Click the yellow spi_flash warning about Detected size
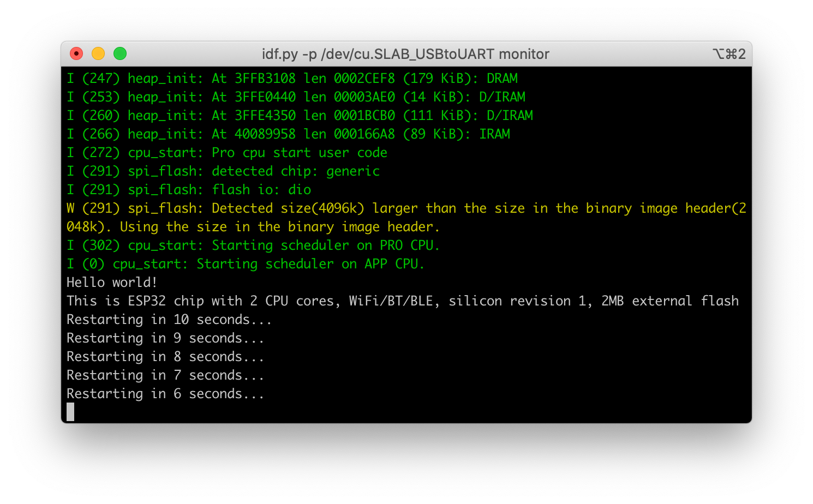813x504 pixels. click(406, 208)
